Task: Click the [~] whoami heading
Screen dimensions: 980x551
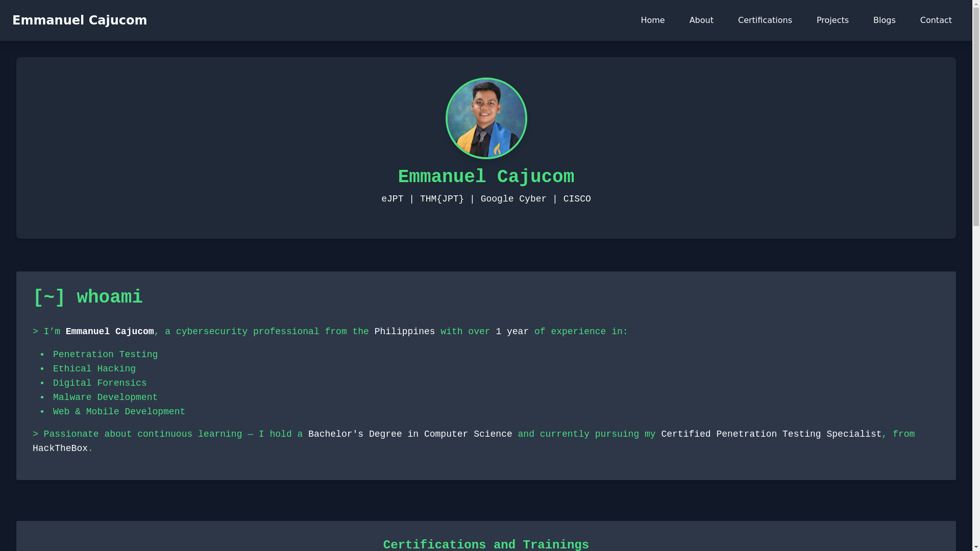Action: [88, 297]
